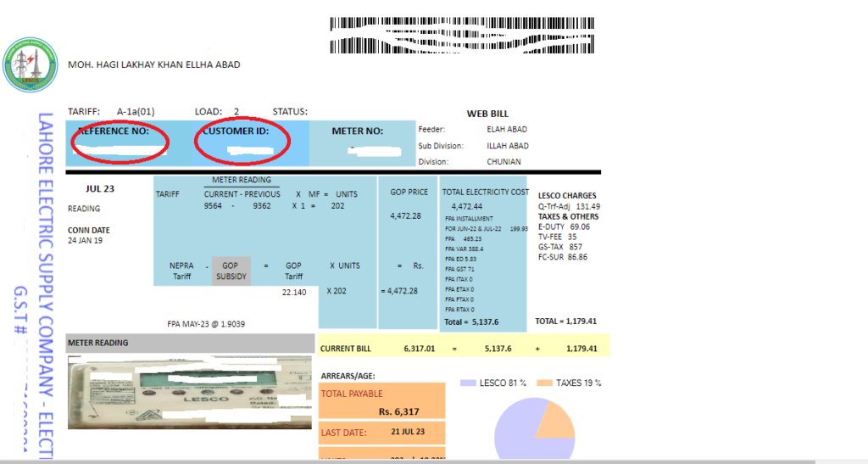Click the 'REFERENCE NO:' label
The width and height of the screenshot is (868, 464).
(x=114, y=131)
